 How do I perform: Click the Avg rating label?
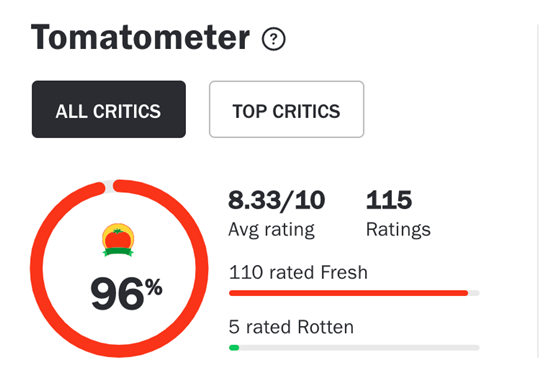[271, 230]
